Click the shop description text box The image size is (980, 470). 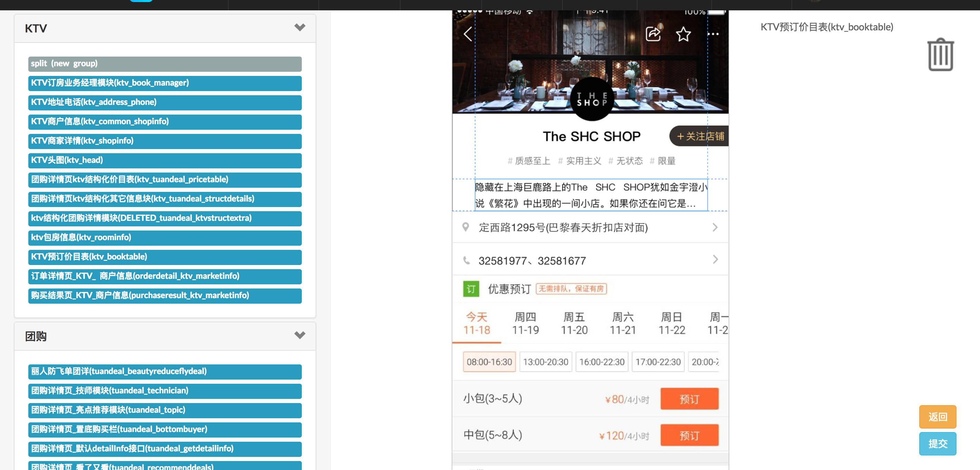[x=591, y=195]
